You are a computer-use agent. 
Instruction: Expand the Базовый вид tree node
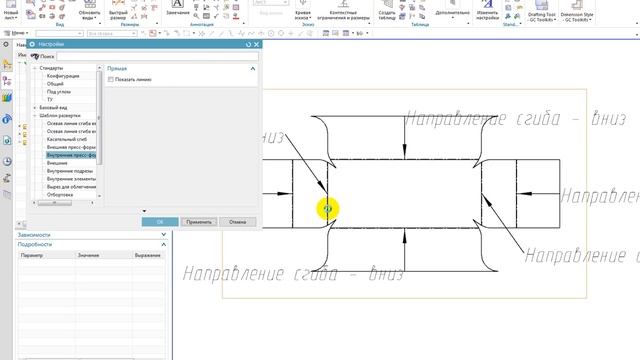click(x=35, y=108)
